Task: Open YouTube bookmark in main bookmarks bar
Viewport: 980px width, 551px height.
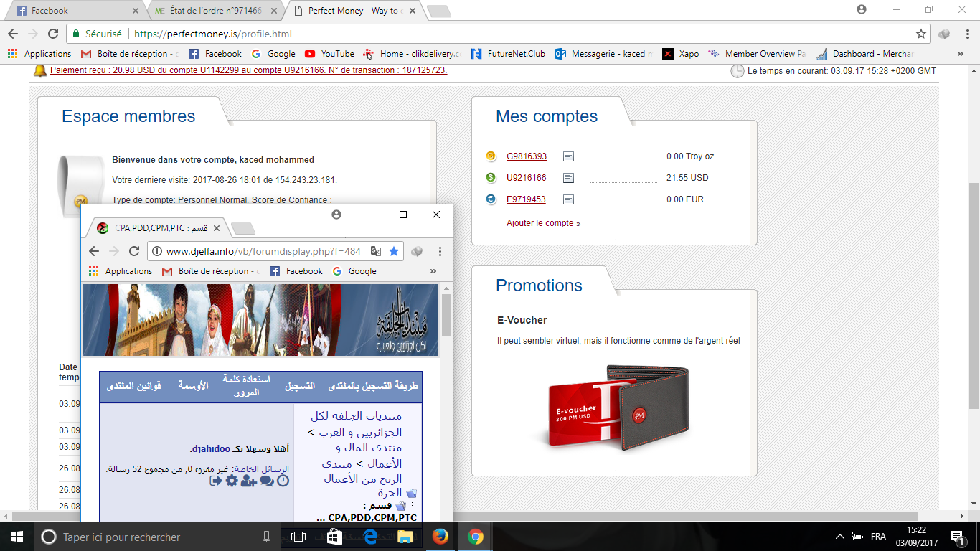Action: click(329, 54)
